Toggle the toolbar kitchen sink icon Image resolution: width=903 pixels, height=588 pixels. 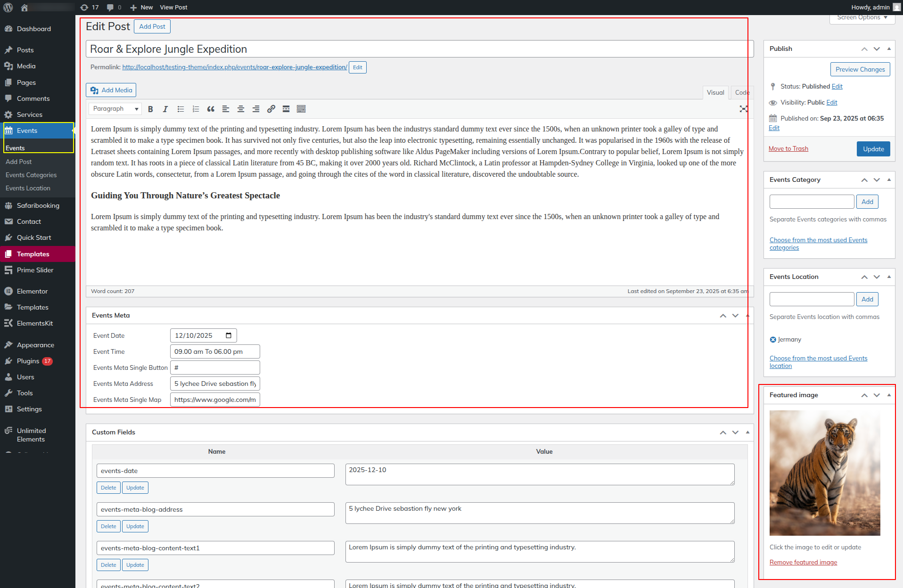point(301,109)
